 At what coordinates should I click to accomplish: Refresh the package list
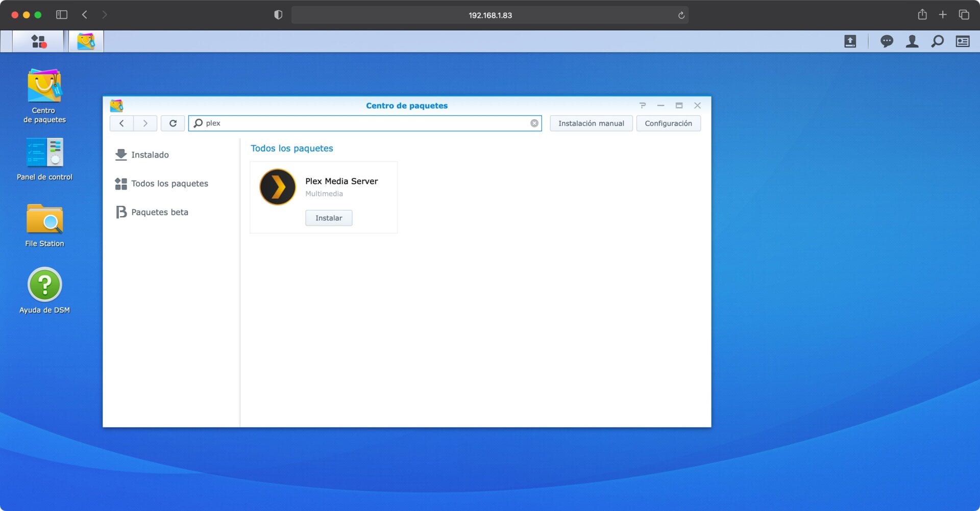(x=173, y=123)
